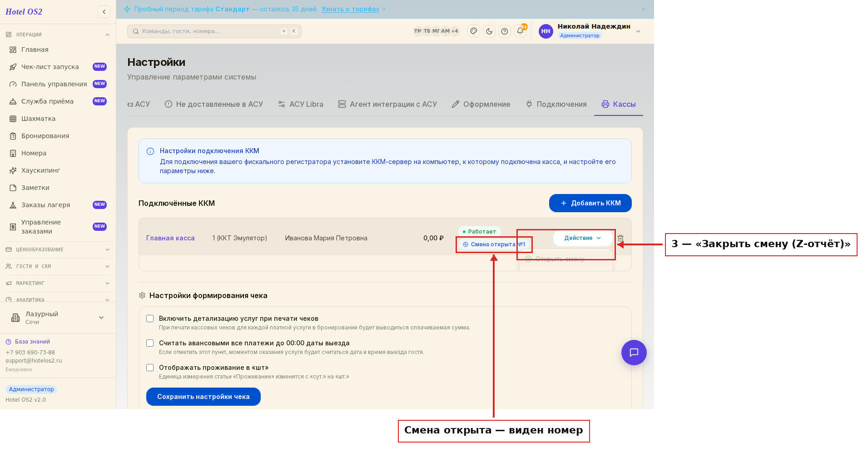Switch to Подключения tab
This screenshot has width=868, height=453.
click(556, 104)
